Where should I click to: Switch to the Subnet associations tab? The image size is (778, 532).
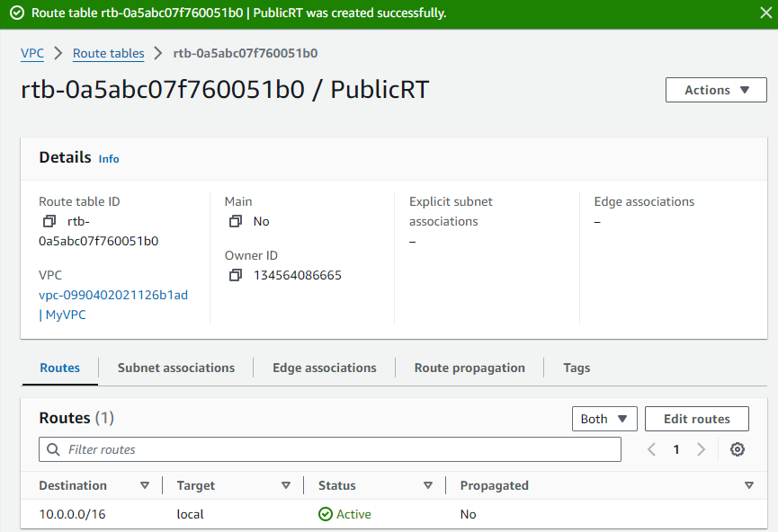(x=175, y=368)
